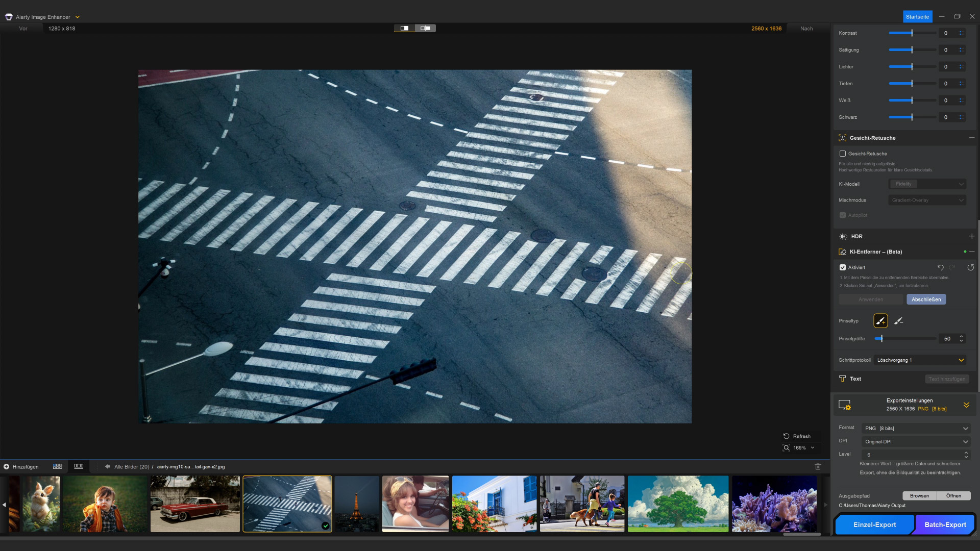The width and height of the screenshot is (980, 551).
Task: Adjust the Kontrast slider
Action: [x=912, y=33]
